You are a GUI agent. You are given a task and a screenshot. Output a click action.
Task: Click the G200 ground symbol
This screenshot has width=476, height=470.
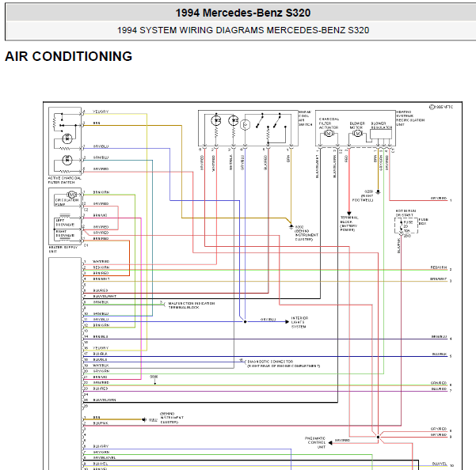[378, 191]
